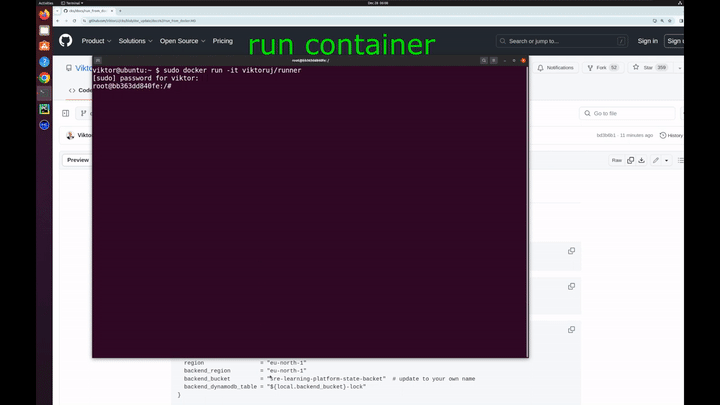
Task: Bookmark page with address bar star
Action: coord(669,21)
